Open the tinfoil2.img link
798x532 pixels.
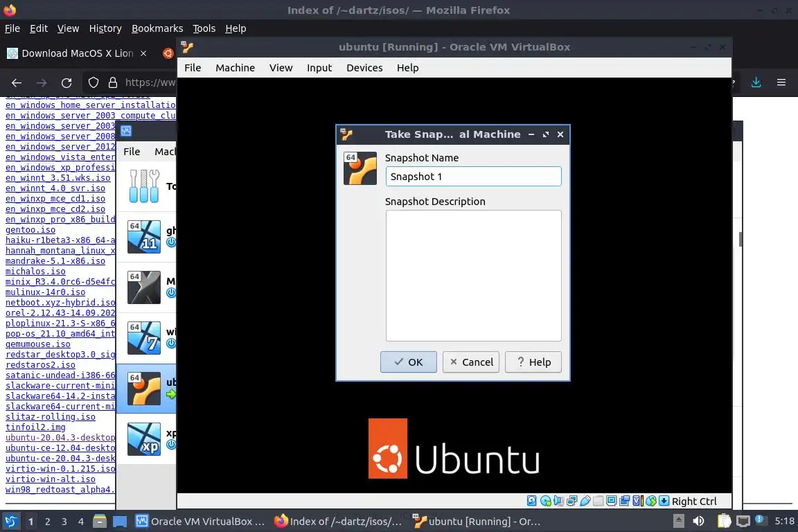click(x=35, y=427)
